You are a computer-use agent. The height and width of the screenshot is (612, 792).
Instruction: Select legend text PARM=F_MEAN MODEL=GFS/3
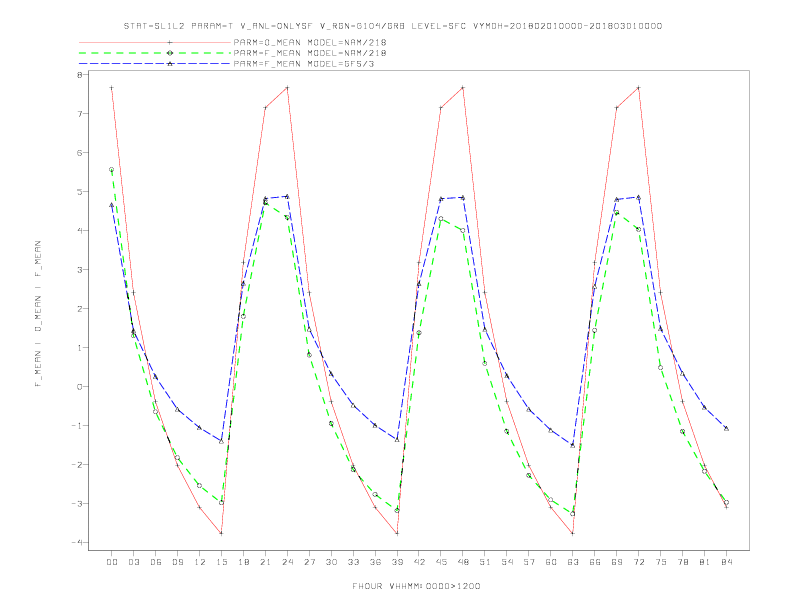coord(304,64)
